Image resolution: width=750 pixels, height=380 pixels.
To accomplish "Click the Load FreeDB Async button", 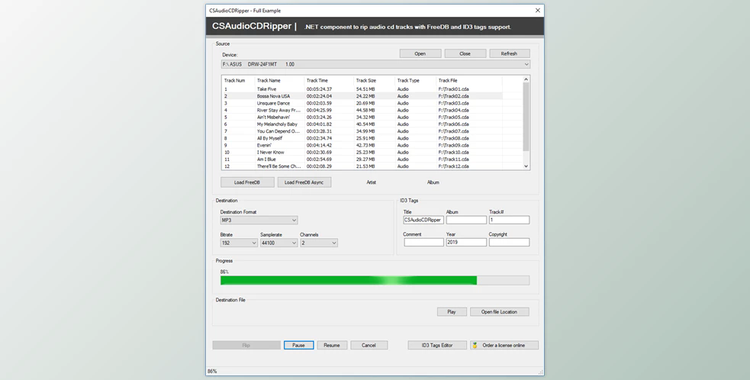I will [x=304, y=182].
